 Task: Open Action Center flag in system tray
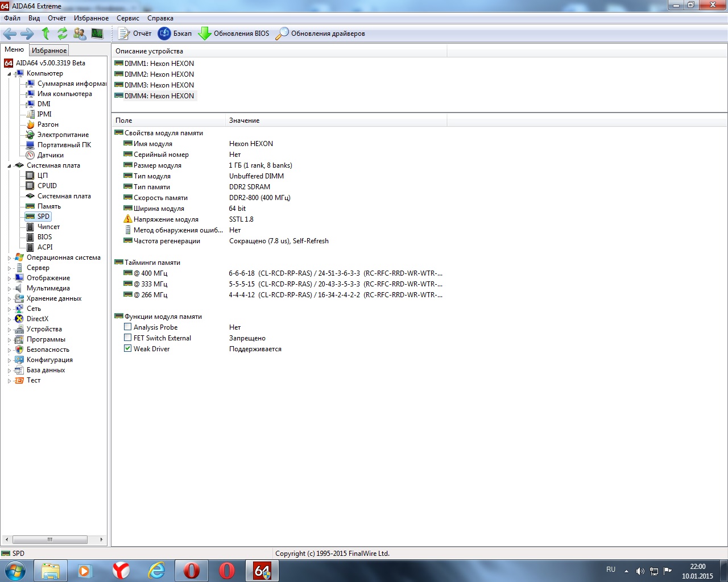tap(668, 571)
